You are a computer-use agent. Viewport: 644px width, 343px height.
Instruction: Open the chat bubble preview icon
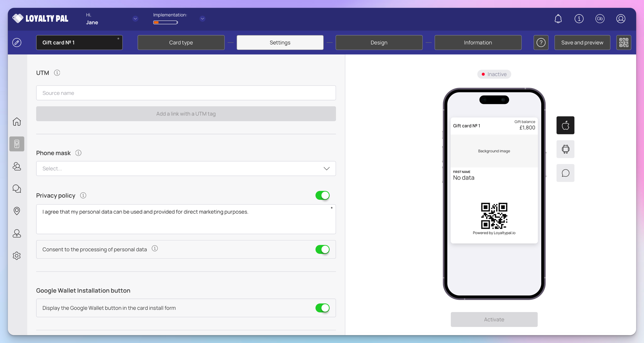pyautogui.click(x=565, y=173)
